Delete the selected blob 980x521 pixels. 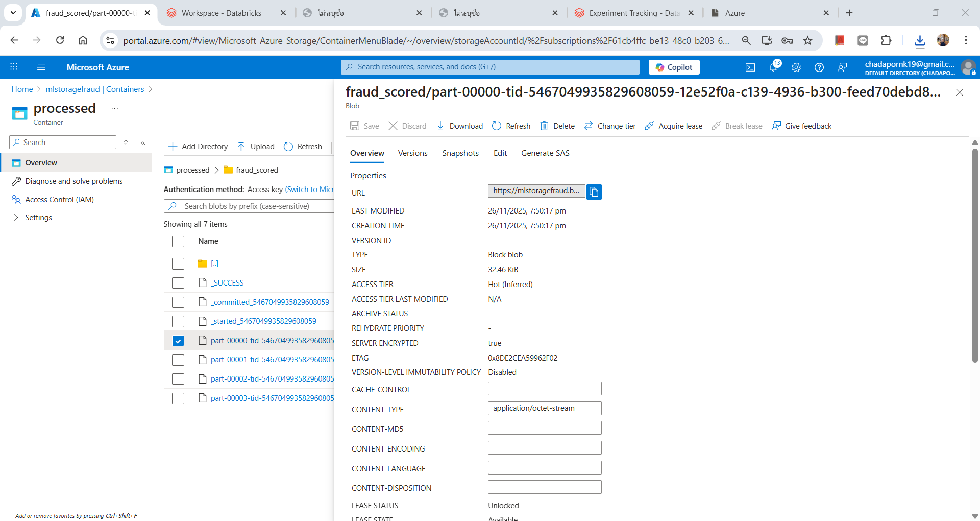[x=557, y=126]
